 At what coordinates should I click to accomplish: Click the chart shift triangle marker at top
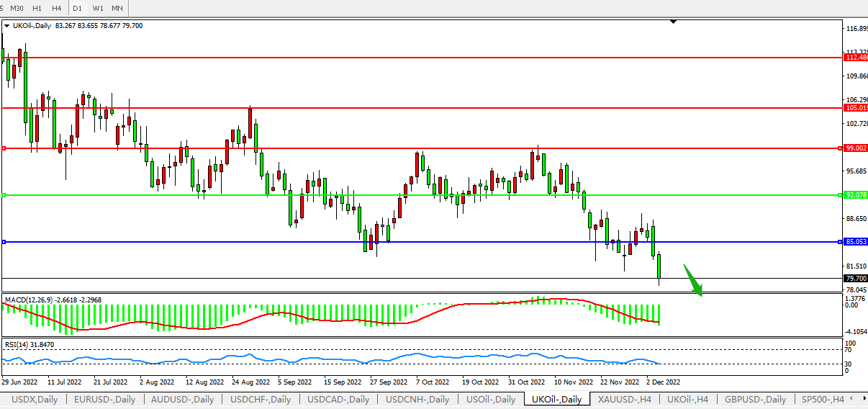tap(673, 22)
